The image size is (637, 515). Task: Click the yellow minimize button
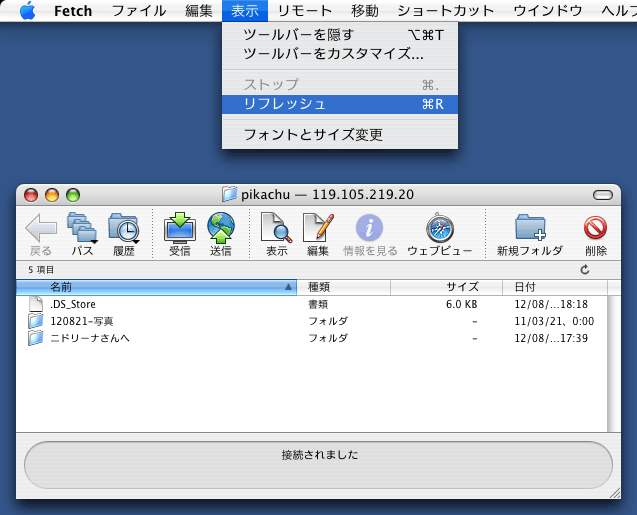point(52,195)
